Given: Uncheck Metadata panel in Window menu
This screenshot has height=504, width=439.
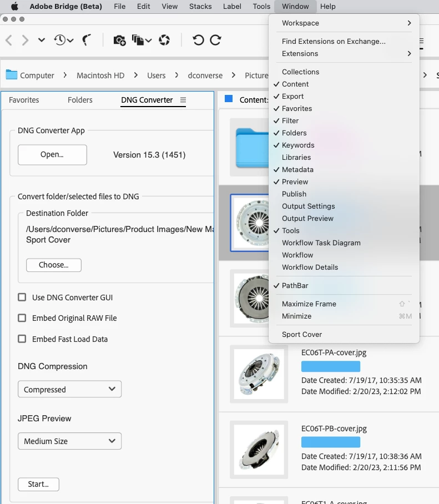Looking at the screenshot, I should pyautogui.click(x=344, y=170).
